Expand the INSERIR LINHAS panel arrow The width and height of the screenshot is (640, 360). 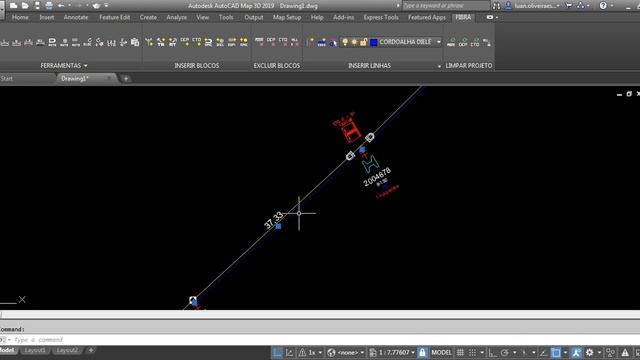pos(439,66)
